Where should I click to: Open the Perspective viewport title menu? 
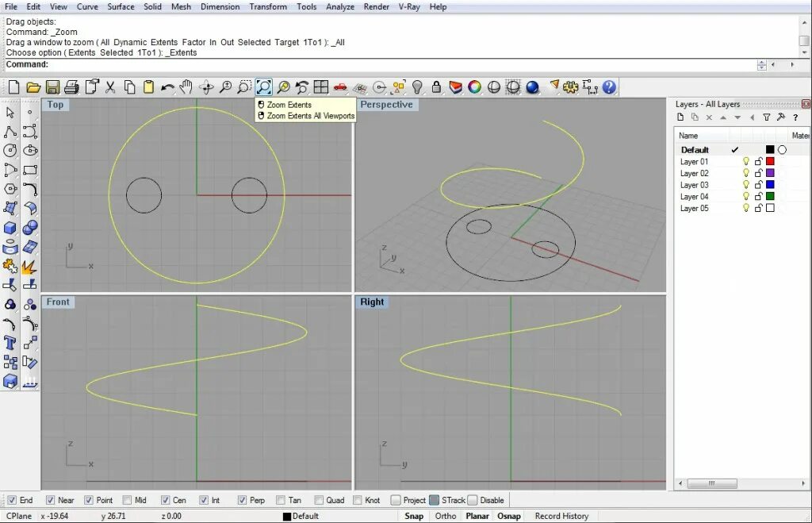(x=387, y=104)
